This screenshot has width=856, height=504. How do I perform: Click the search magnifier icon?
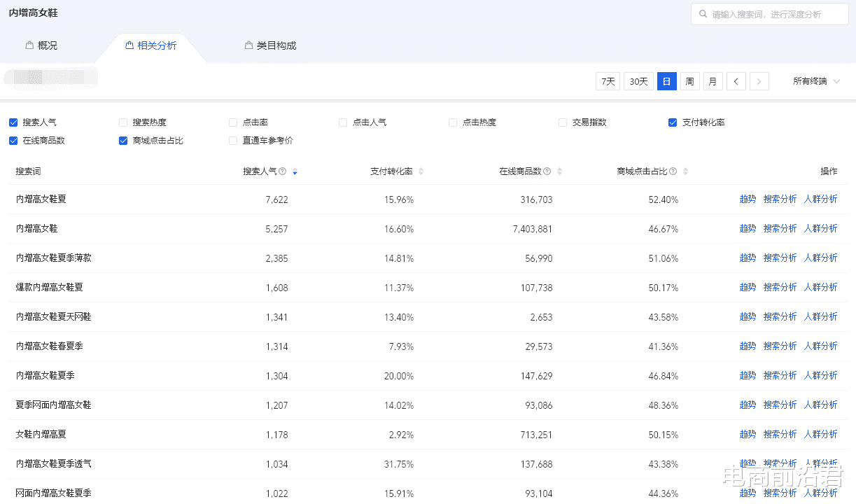click(x=703, y=14)
